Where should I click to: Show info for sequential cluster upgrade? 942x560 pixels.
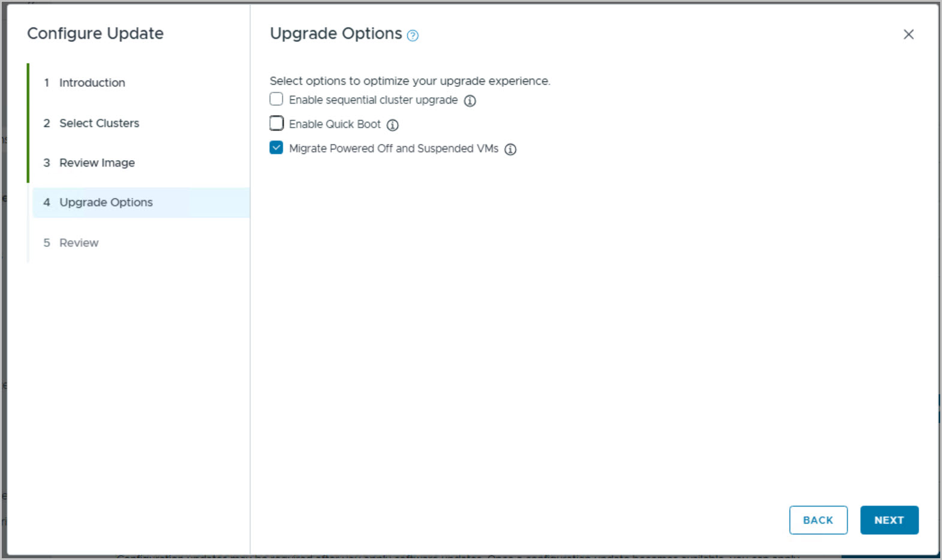point(470,101)
